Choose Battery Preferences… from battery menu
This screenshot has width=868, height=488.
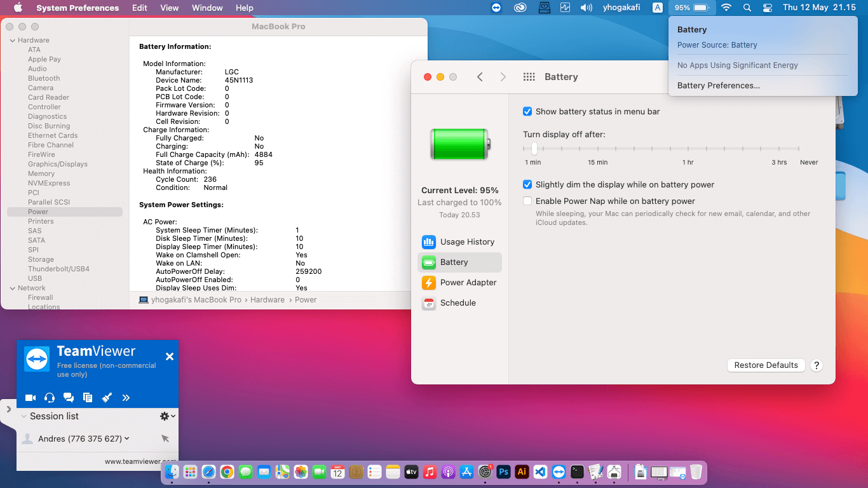[x=718, y=86]
